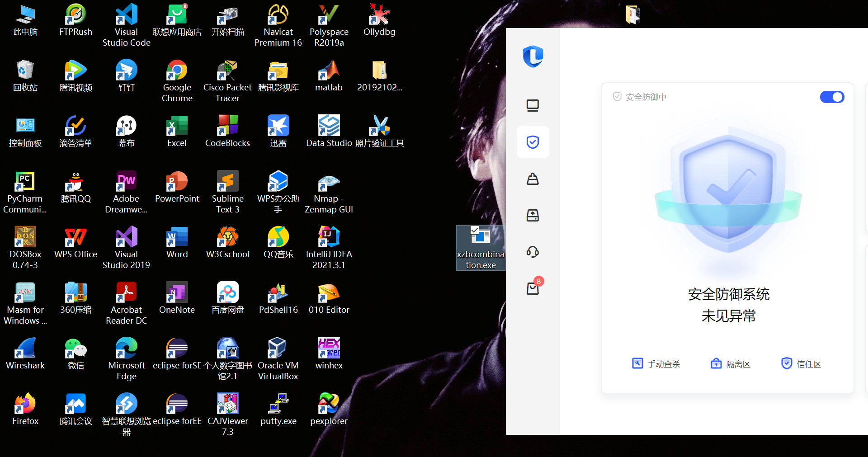868x457 pixels.
Task: Open 手动查杀 manual scan
Action: 656,363
